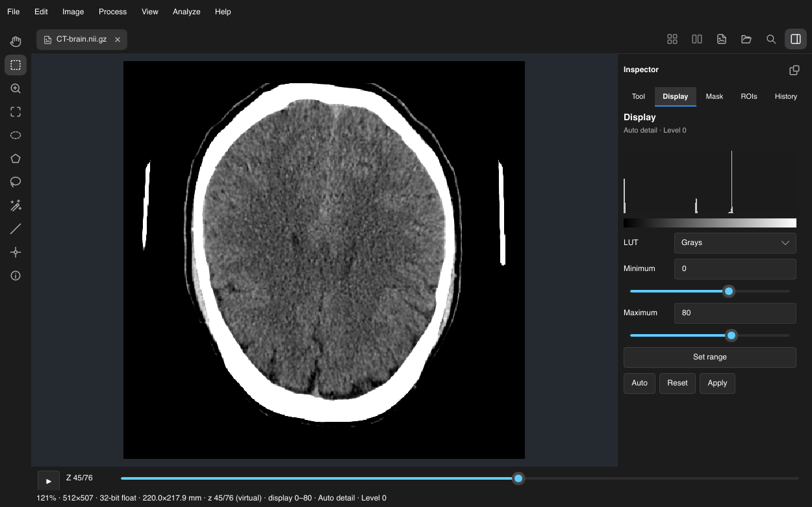Select the Hand pan tool
This screenshot has height=507, width=812.
tap(16, 42)
